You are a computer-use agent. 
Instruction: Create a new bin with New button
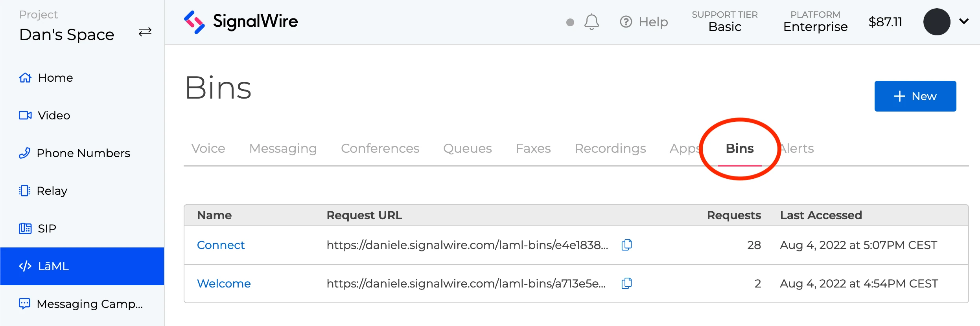click(x=915, y=96)
